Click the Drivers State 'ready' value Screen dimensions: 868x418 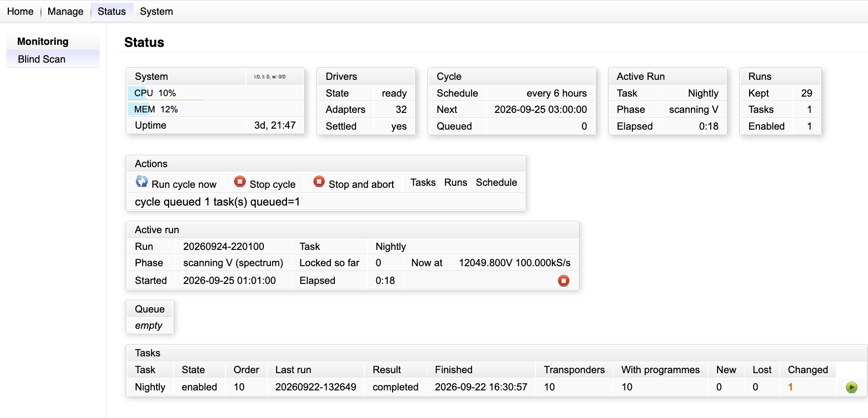[394, 93]
